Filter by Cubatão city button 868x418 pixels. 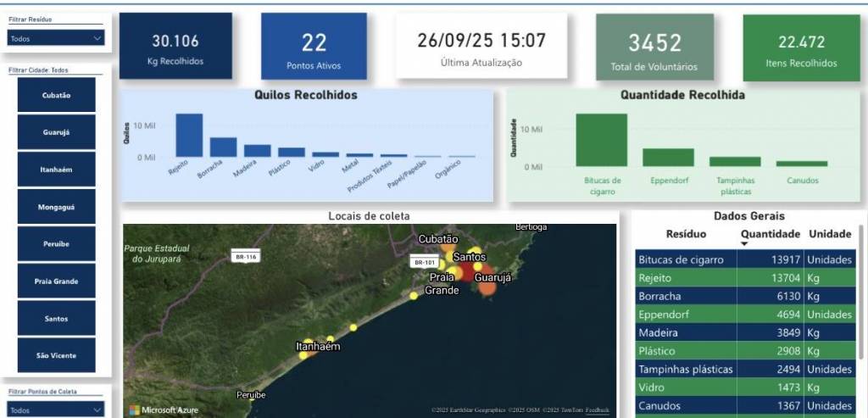(x=57, y=95)
